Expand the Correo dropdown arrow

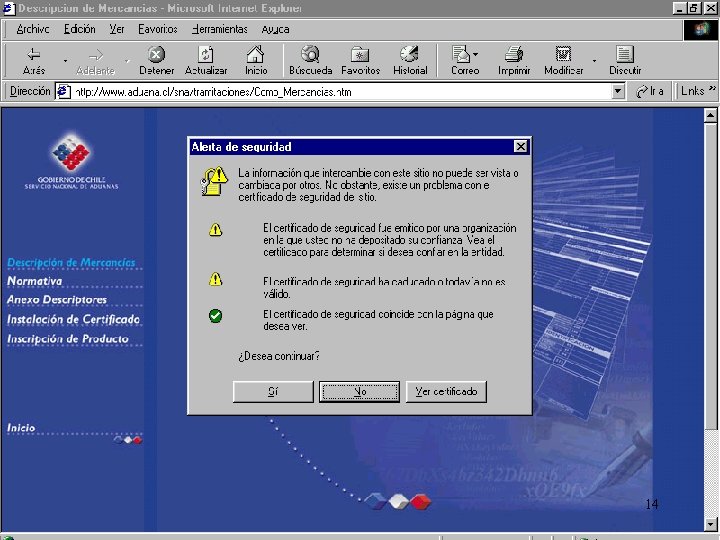click(475, 54)
